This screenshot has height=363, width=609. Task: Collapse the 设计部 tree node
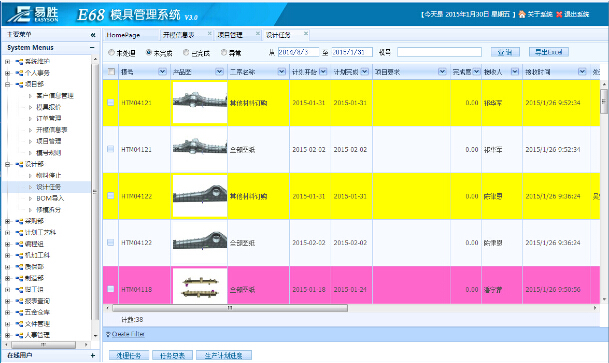(x=7, y=164)
